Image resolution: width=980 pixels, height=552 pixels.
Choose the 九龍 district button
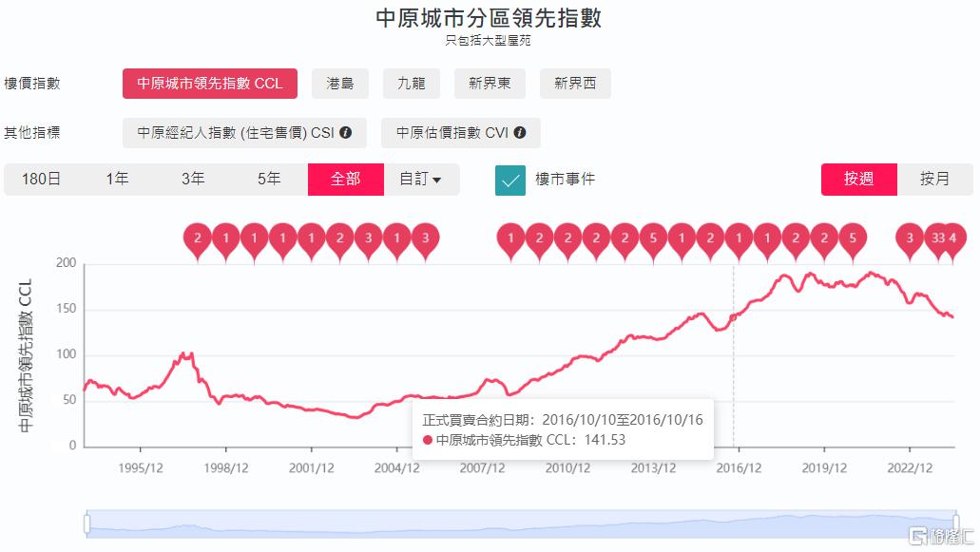coord(412,84)
